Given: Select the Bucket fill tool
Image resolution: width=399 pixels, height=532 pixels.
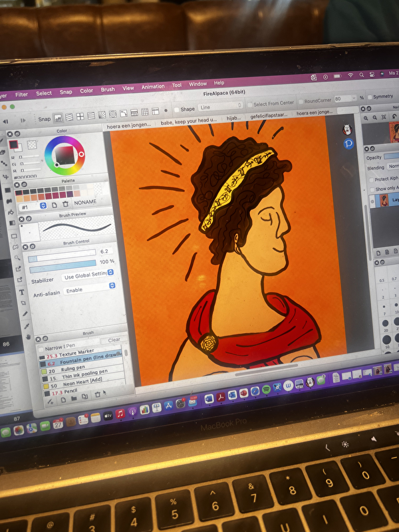Looking at the screenshot, I should 11,212.
